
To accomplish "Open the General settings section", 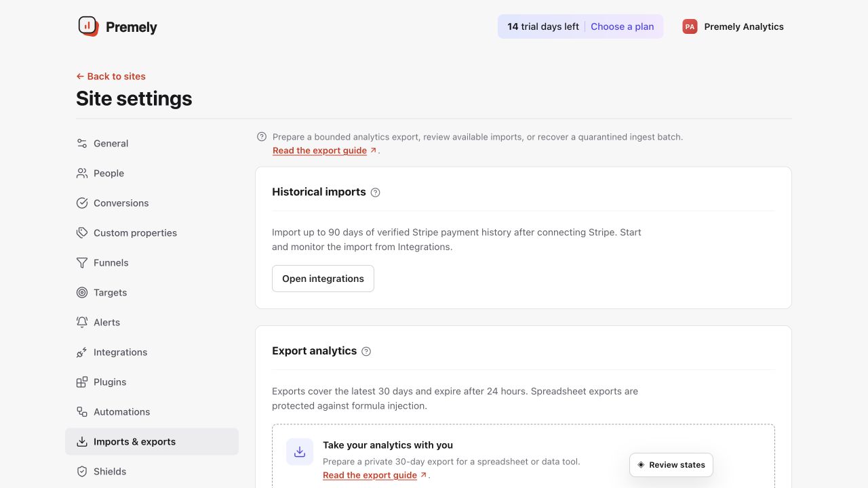I will coord(152,144).
